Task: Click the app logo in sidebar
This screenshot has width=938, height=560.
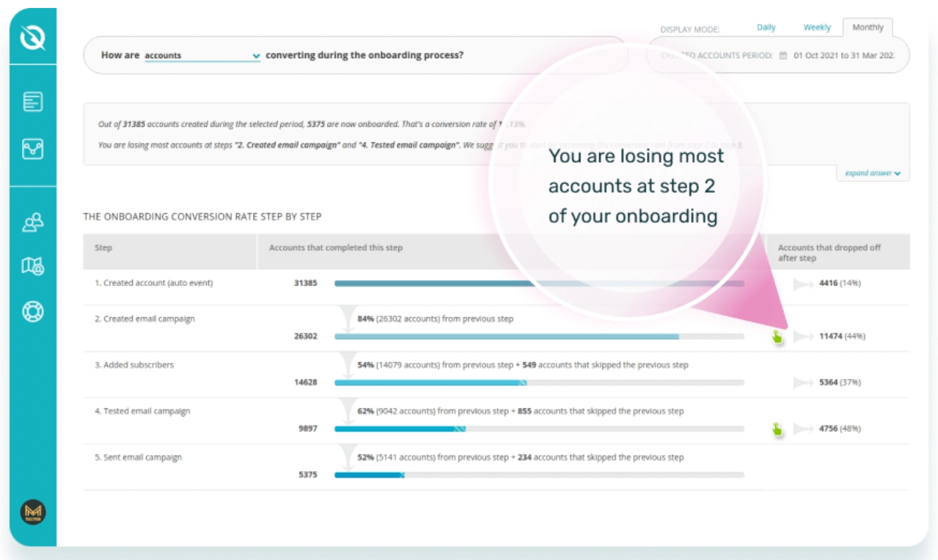Action: coord(33,37)
